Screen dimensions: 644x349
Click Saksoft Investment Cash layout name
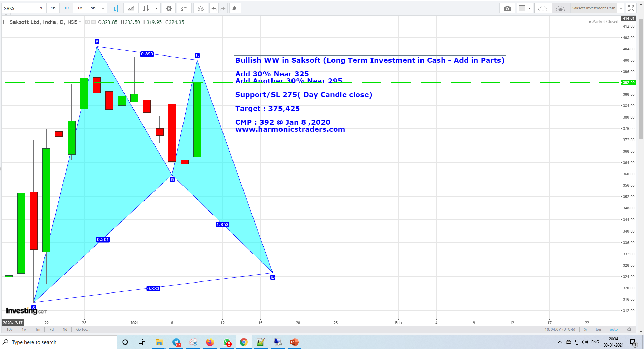pos(594,8)
